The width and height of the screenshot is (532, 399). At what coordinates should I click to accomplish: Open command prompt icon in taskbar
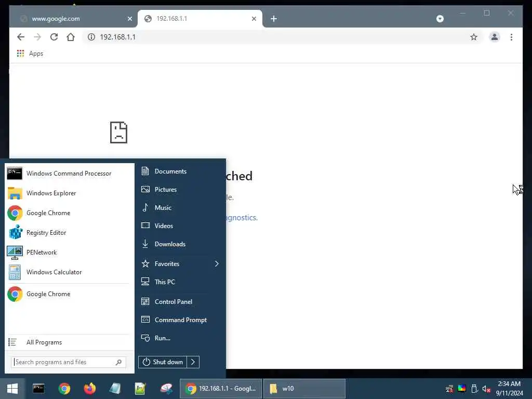click(38, 389)
